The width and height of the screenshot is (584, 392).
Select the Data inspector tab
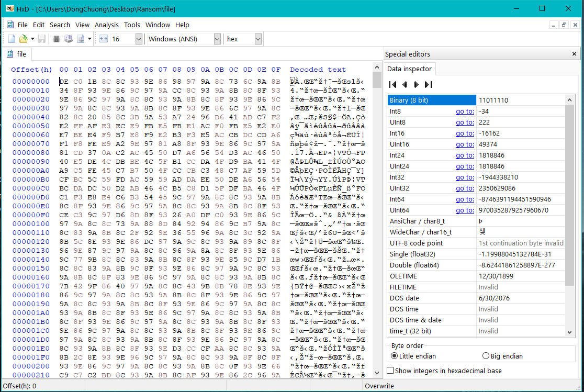pos(409,69)
